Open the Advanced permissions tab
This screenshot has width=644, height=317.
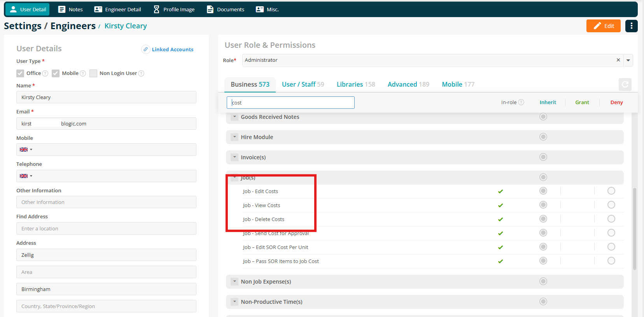pyautogui.click(x=408, y=84)
